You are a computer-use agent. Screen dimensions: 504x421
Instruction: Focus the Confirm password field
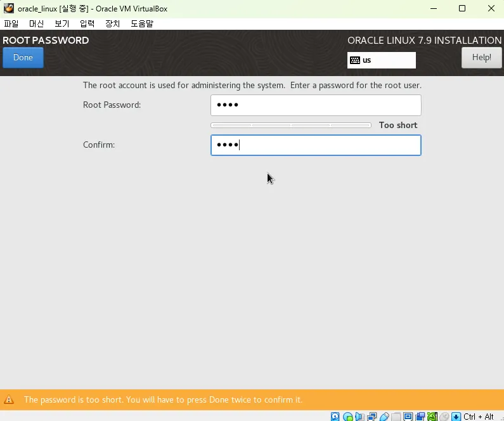[x=316, y=145]
